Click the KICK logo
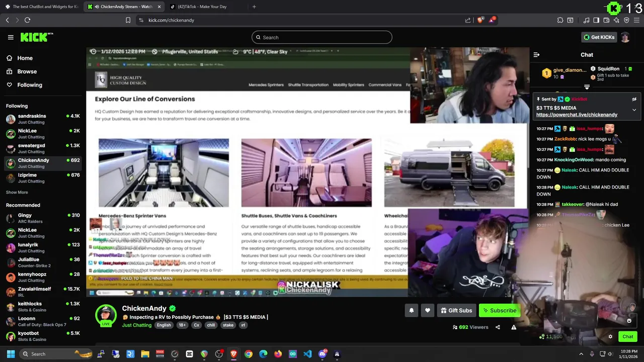This screenshot has width=644, height=362. [x=36, y=37]
